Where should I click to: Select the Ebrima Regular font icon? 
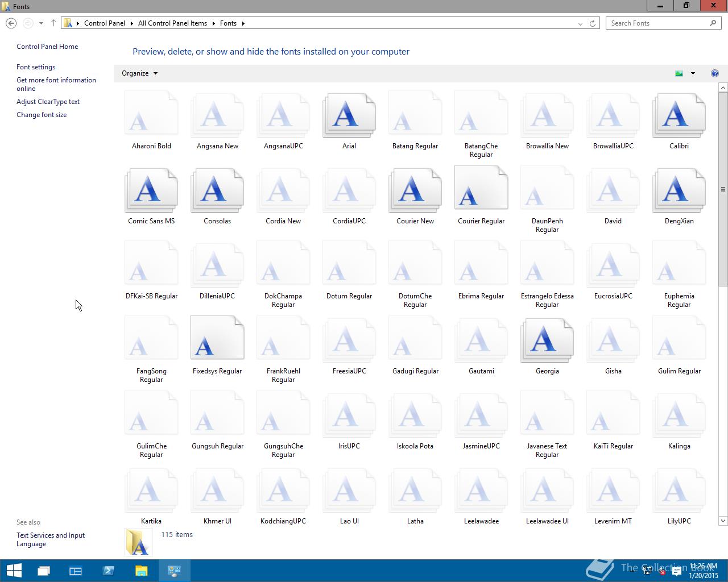[x=481, y=263]
